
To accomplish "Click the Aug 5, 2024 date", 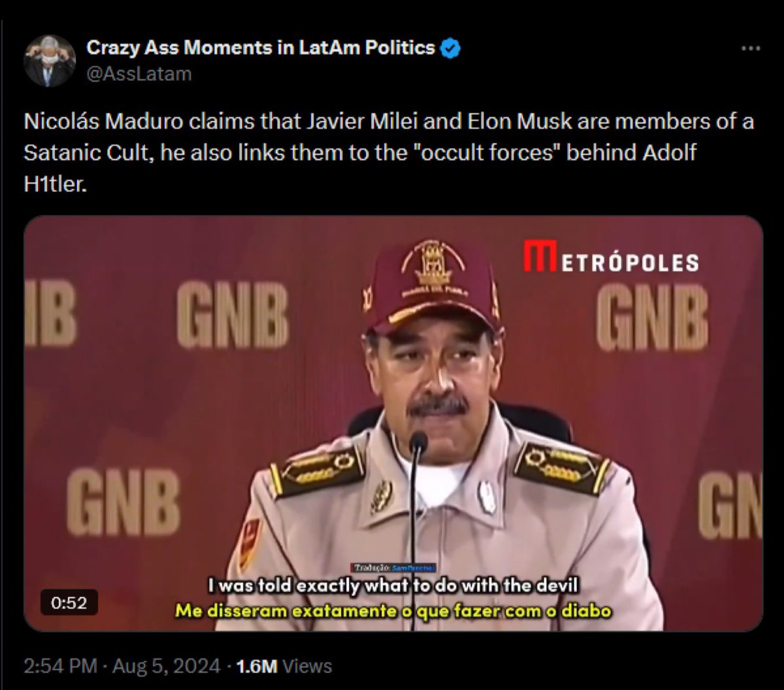I will [x=165, y=666].
